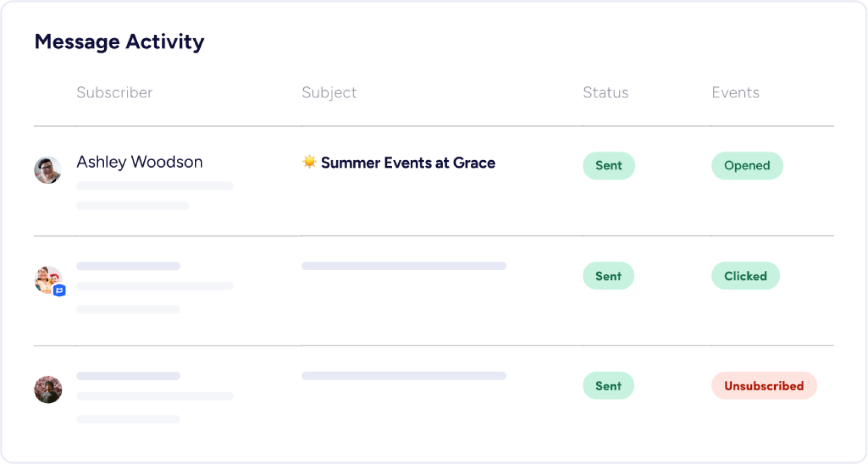Image resolution: width=868 pixels, height=464 pixels.
Task: Click the Message Activity heading
Action: 119,42
